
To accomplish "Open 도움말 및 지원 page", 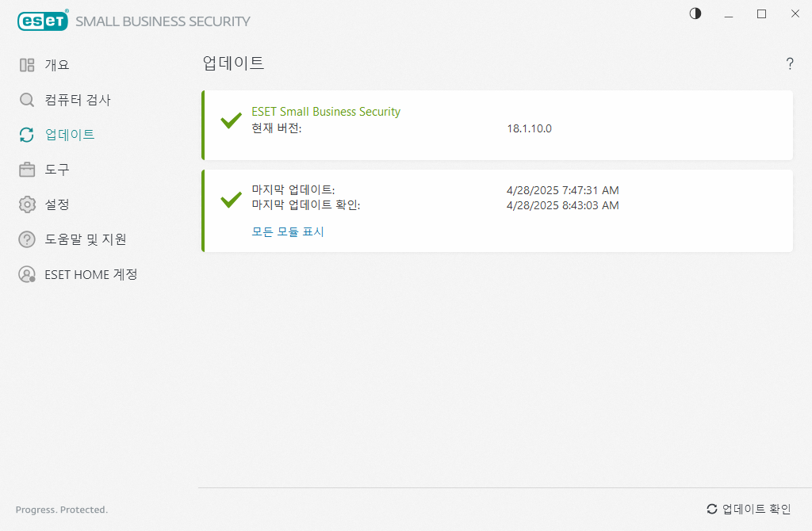I will point(86,239).
